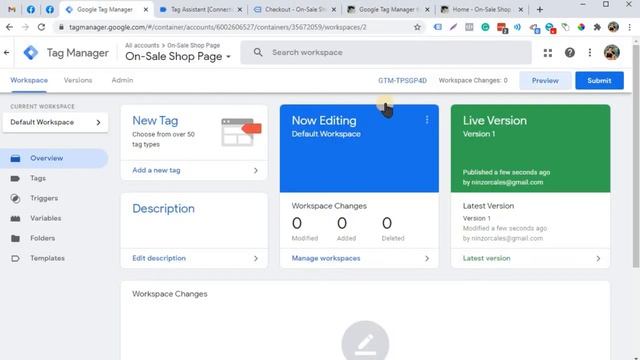Expand the On-Sale Shop Page container dropdown
Image resolution: width=640 pixels, height=360 pixels.
coord(229,57)
